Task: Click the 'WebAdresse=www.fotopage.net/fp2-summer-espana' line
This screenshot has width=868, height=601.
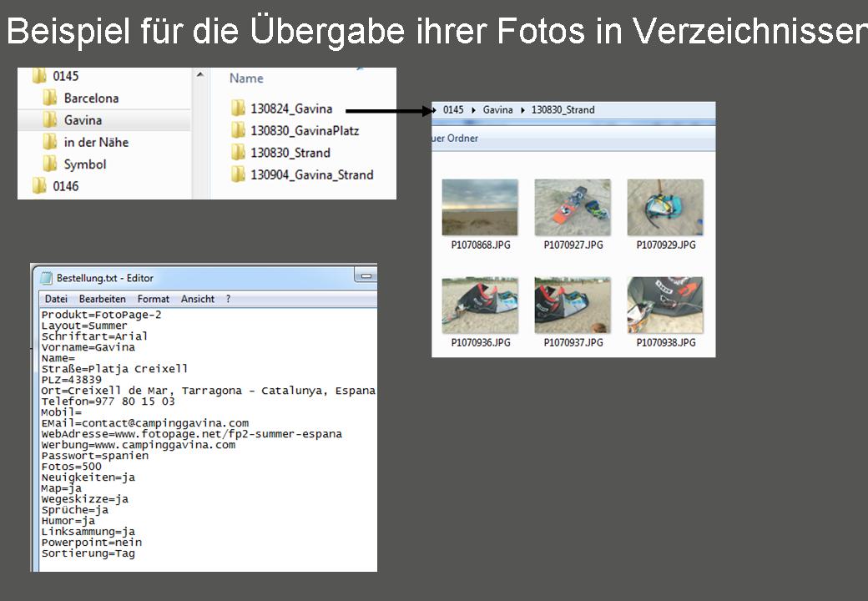Action: point(191,434)
